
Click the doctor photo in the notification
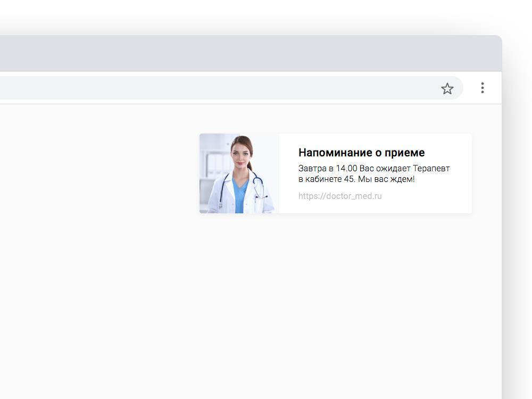tap(239, 173)
